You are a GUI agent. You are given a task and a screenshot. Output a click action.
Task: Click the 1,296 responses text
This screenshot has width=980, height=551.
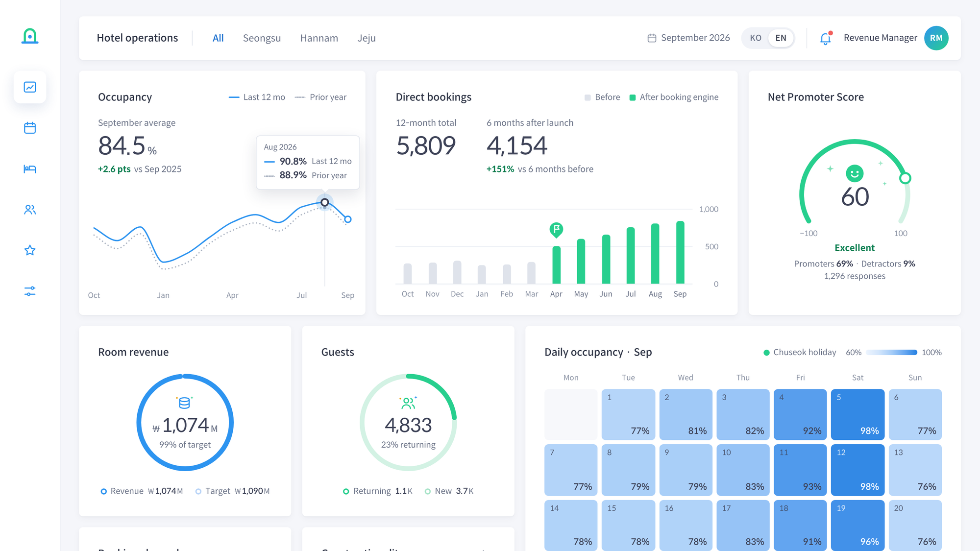[x=855, y=276]
